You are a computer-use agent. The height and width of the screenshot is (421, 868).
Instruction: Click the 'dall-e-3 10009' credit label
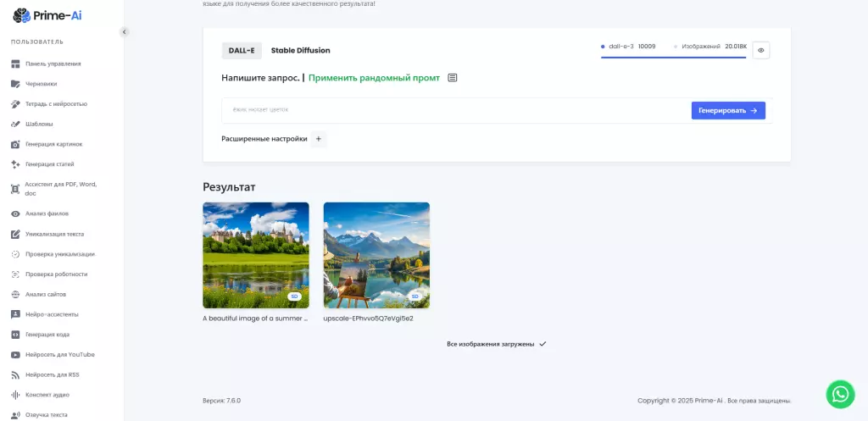[x=628, y=47]
